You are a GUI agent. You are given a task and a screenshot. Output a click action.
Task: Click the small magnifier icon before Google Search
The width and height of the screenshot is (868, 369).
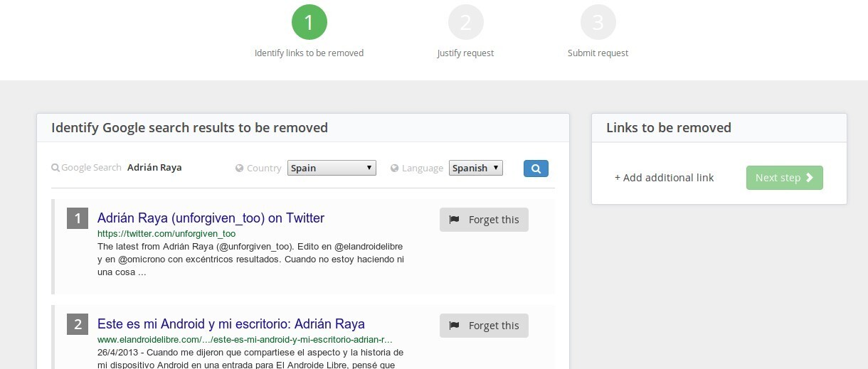click(55, 168)
